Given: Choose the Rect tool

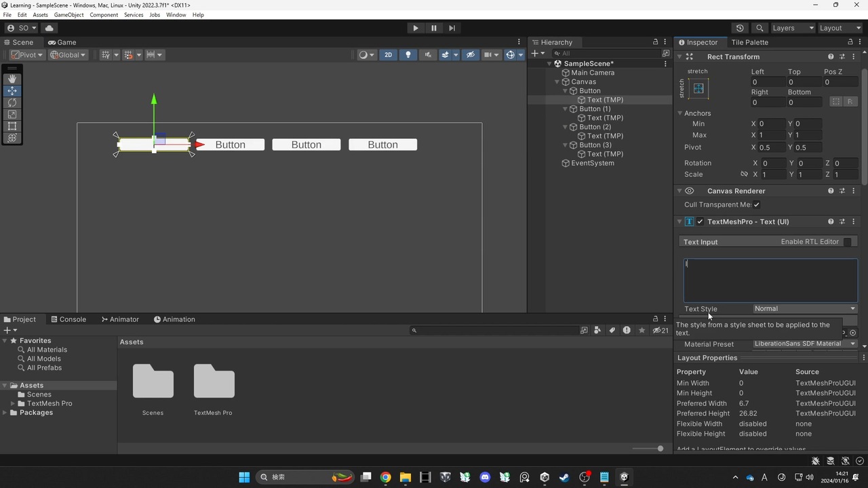Looking at the screenshot, I should [12, 125].
